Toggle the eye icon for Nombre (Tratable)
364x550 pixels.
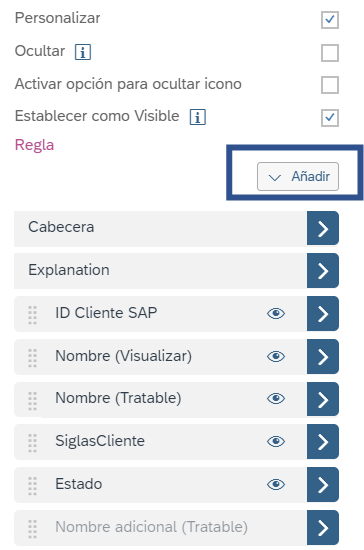click(x=276, y=399)
